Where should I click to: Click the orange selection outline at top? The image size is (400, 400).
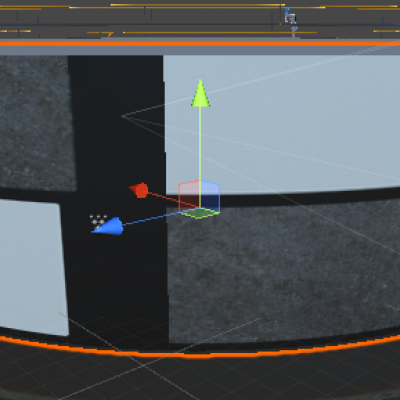click(200, 43)
